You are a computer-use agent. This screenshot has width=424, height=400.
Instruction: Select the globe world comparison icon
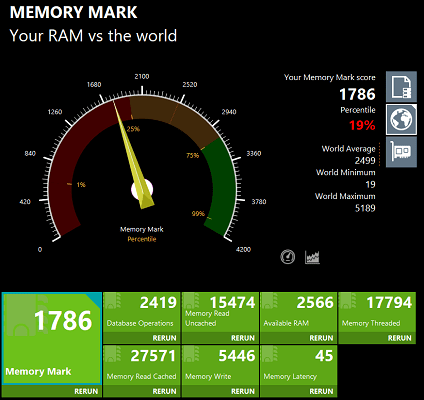401,119
